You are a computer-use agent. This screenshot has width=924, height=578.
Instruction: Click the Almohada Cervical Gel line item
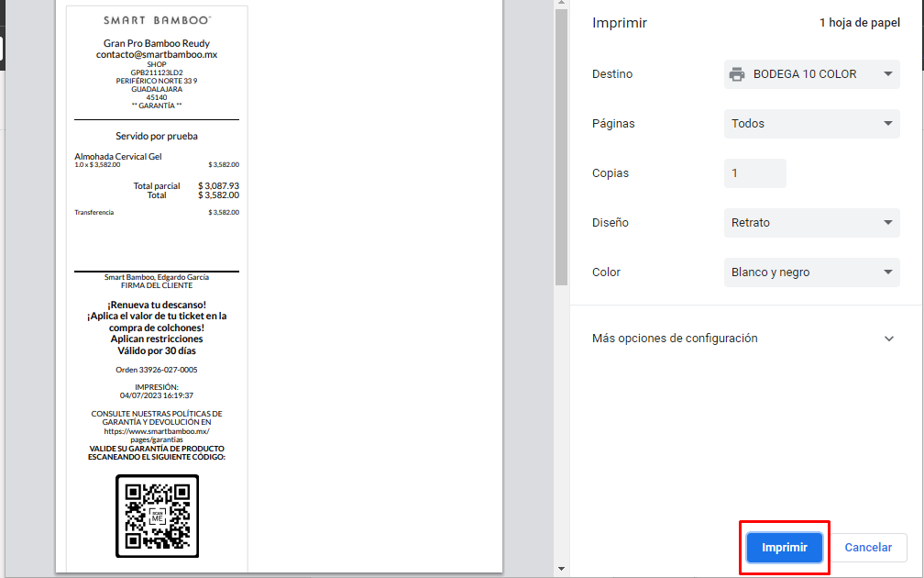coord(118,156)
